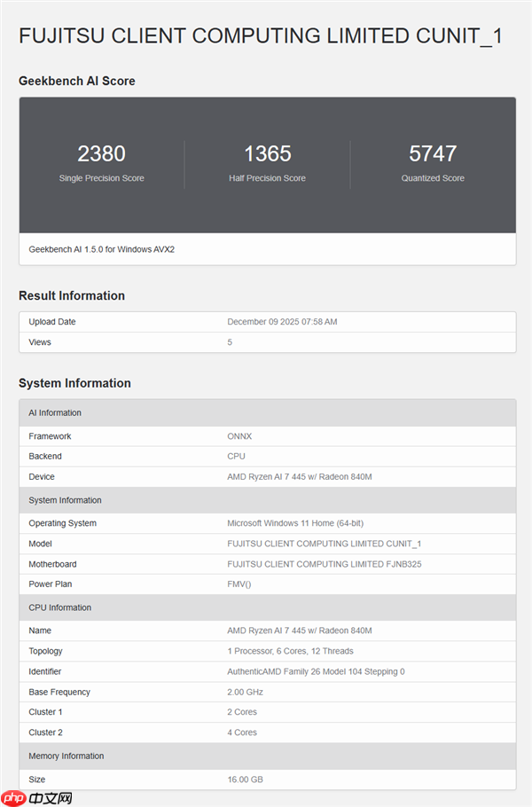Click the Name label under CPU Information

(x=40, y=631)
